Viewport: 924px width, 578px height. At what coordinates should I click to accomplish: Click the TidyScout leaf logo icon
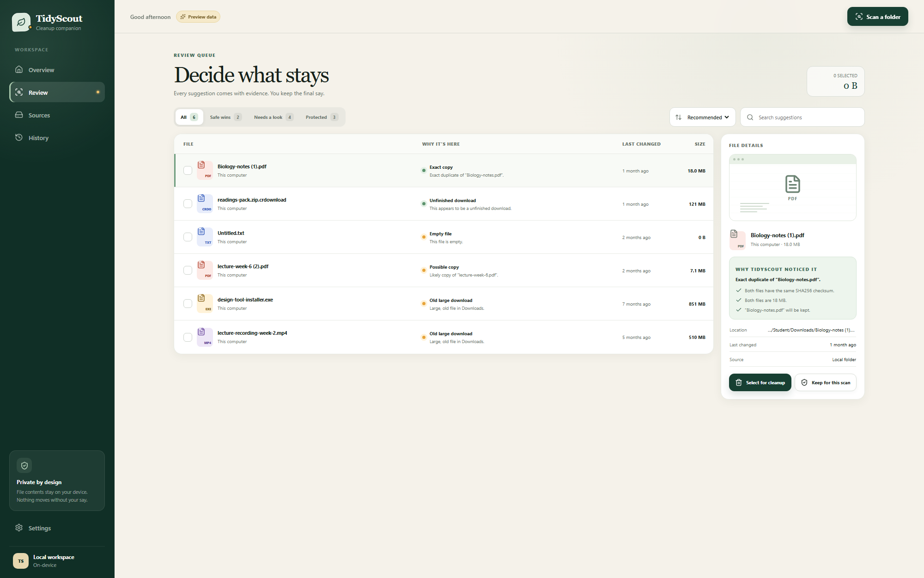21,22
